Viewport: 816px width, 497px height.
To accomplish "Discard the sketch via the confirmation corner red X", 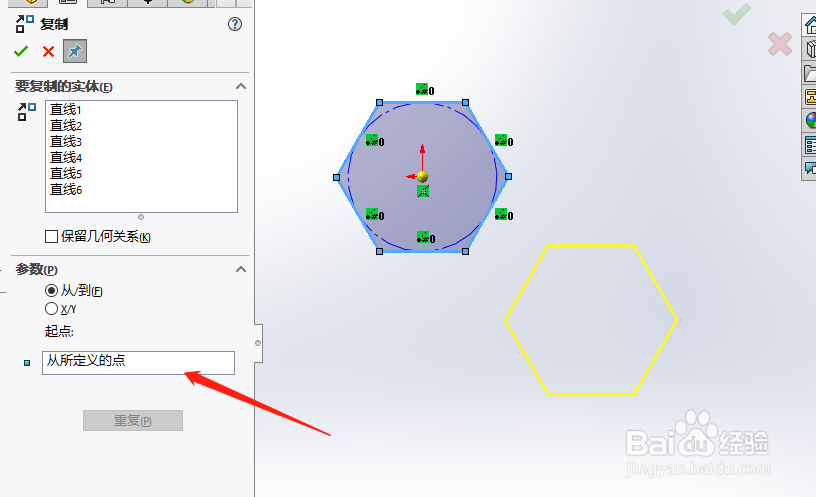I will tap(780, 44).
